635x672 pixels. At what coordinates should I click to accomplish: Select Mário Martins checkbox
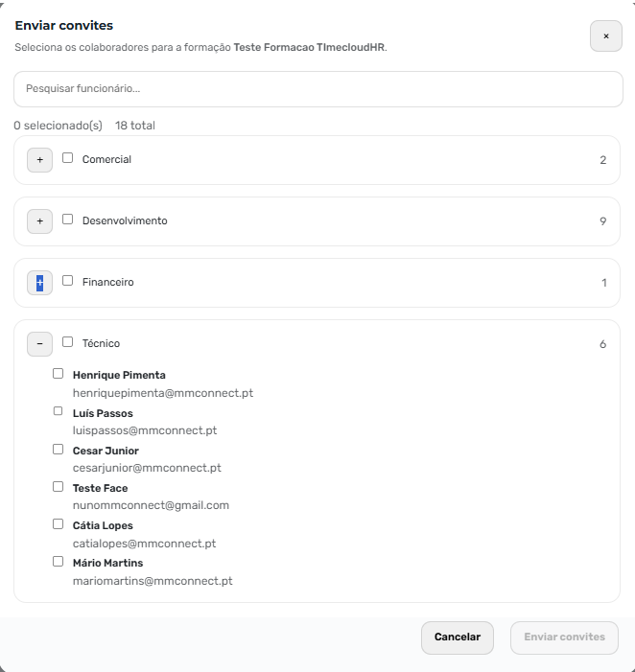(x=58, y=562)
